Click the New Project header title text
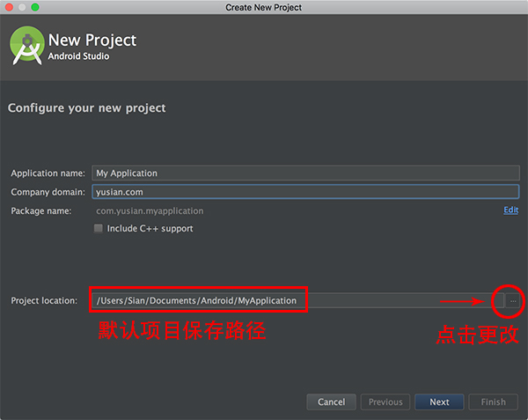The image size is (528, 420). [92, 41]
